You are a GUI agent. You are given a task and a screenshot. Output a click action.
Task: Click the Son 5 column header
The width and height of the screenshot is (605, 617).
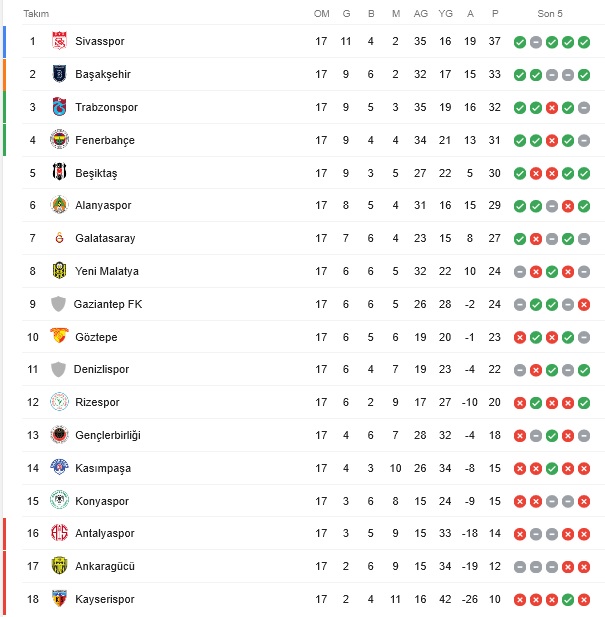pos(550,14)
